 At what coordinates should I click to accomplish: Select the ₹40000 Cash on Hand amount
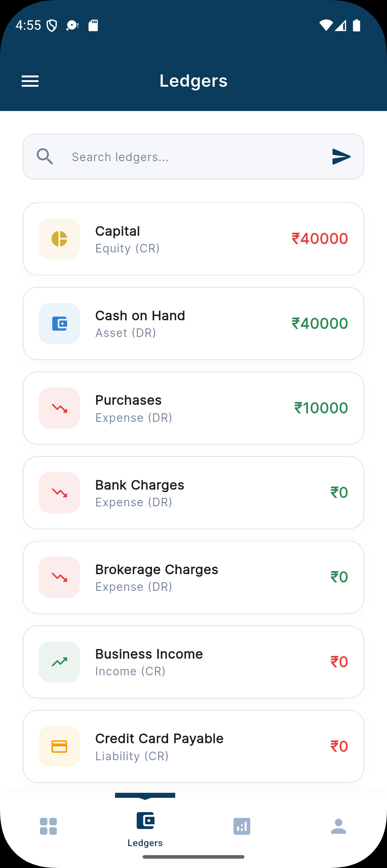click(x=320, y=324)
